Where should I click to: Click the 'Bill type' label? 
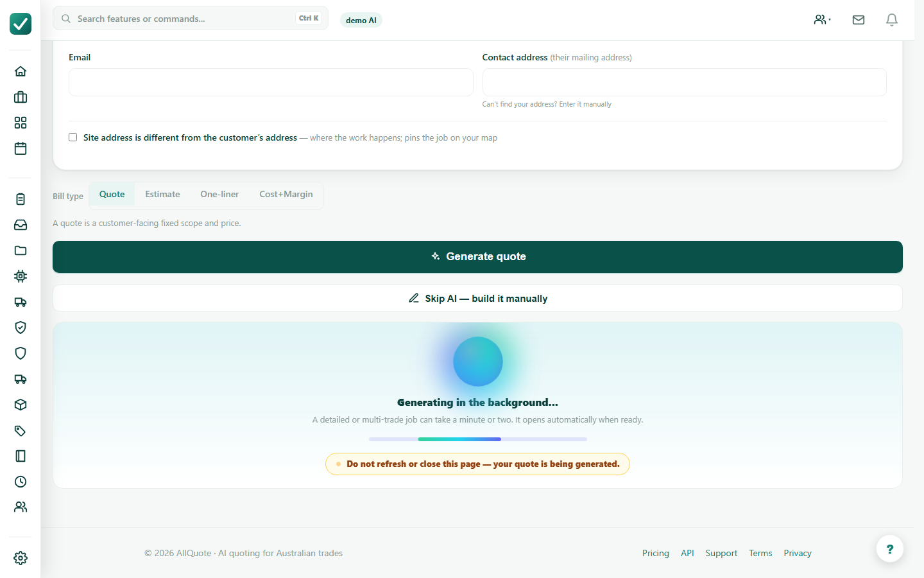click(x=68, y=196)
